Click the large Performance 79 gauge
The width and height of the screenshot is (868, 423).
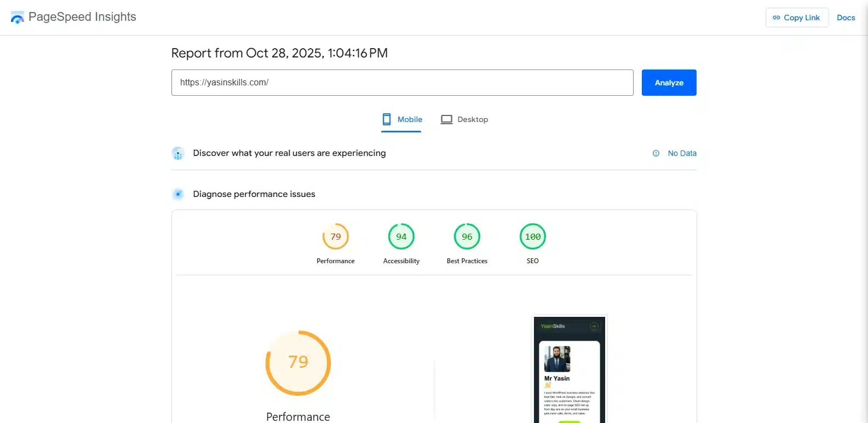coord(298,362)
